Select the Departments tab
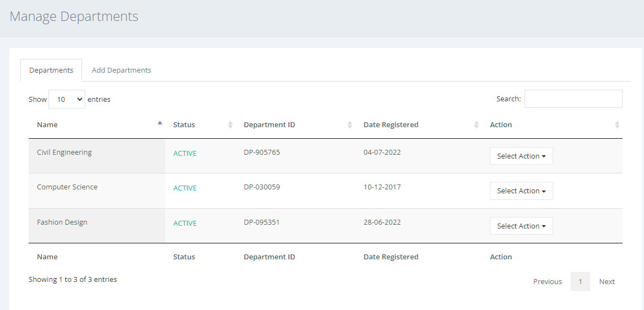The width and height of the screenshot is (644, 310). click(51, 70)
